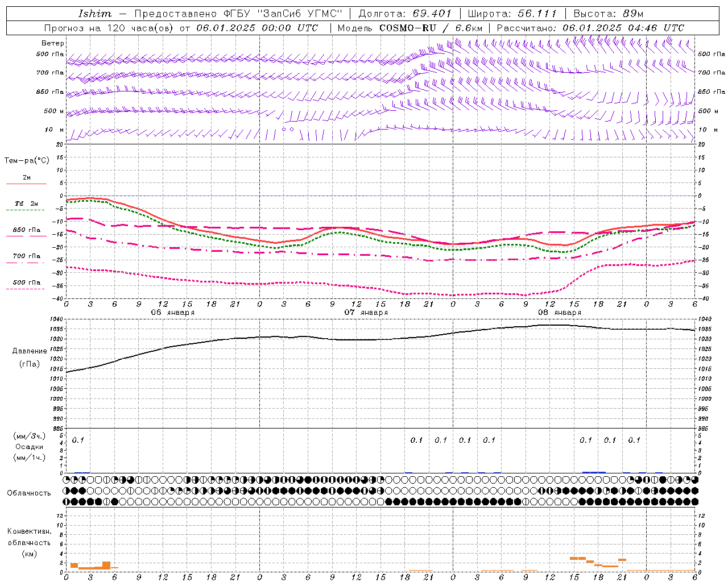728x582 pixels.
Task: Click the "Модель COSMO-RU / 6.6км" text
Action: coord(409,28)
